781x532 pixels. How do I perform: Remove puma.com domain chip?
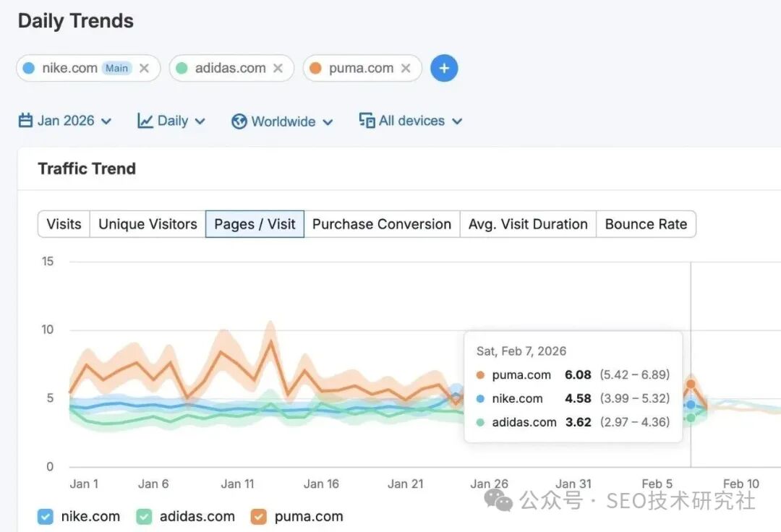pyautogui.click(x=406, y=69)
